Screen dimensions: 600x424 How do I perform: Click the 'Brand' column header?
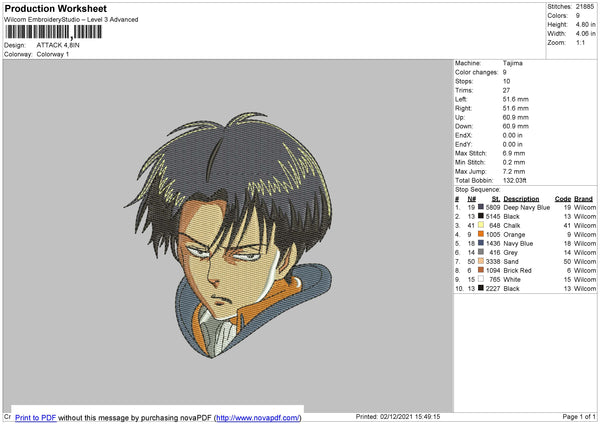coord(583,199)
